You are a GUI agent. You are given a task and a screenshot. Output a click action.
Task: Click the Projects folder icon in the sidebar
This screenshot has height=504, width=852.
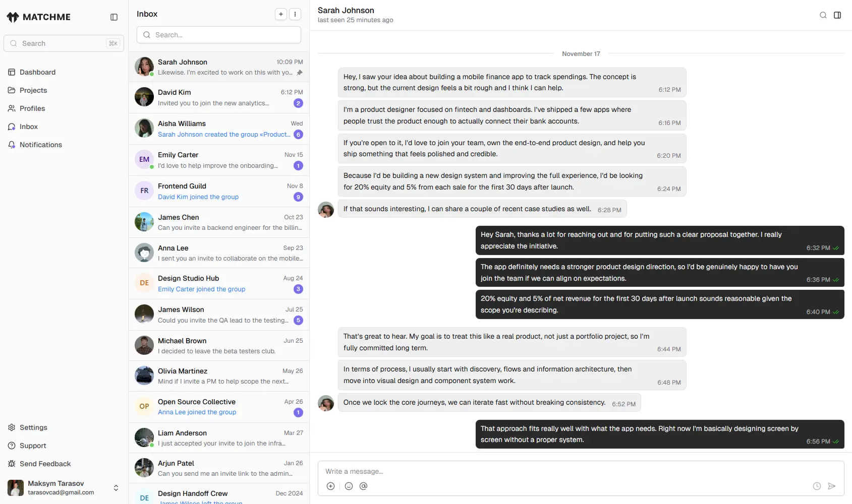click(x=11, y=90)
